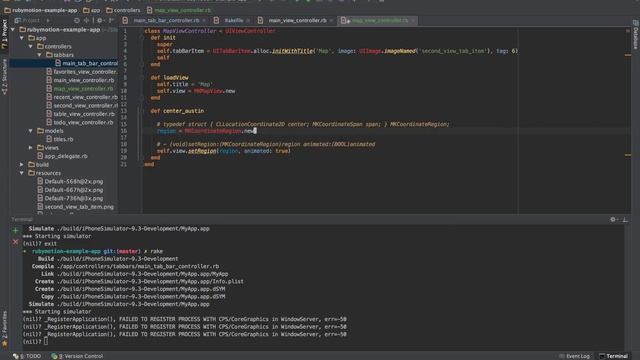The width and height of the screenshot is (640, 360).
Task: Switch to main_tab_bar_controller.rb editor tab
Action: point(166,20)
